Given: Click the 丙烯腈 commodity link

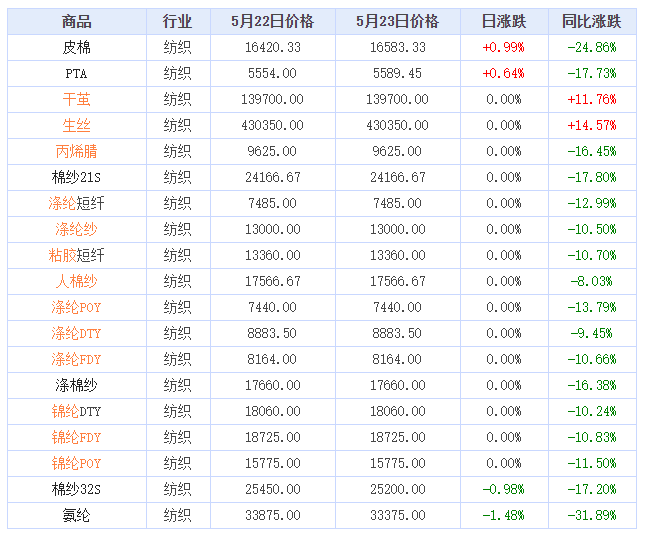Looking at the screenshot, I should (x=76, y=151).
